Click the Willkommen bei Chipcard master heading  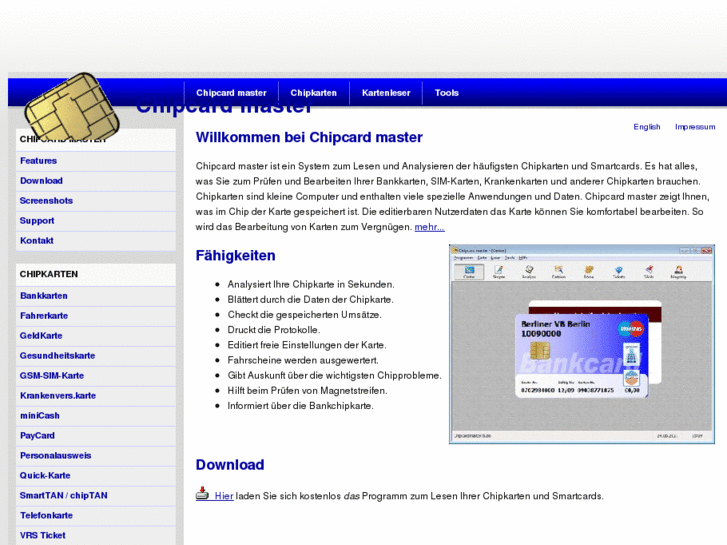pos(309,137)
